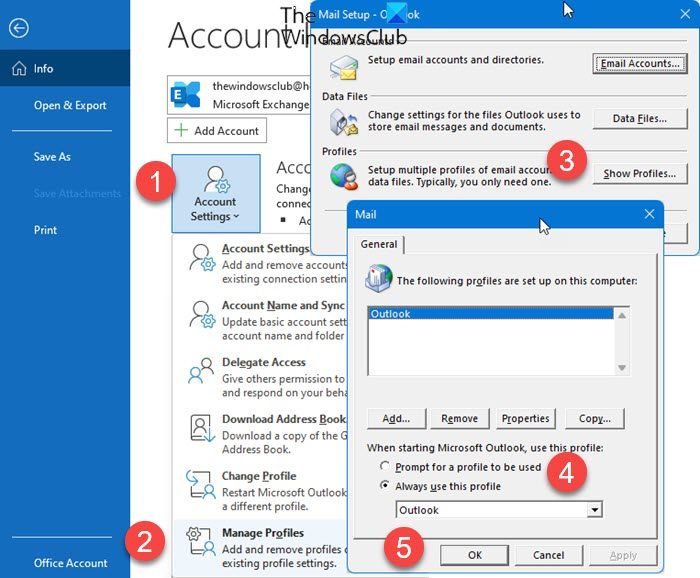Click the Delegate Access people icon
This screenshot has height=578, width=700.
pos(201,370)
